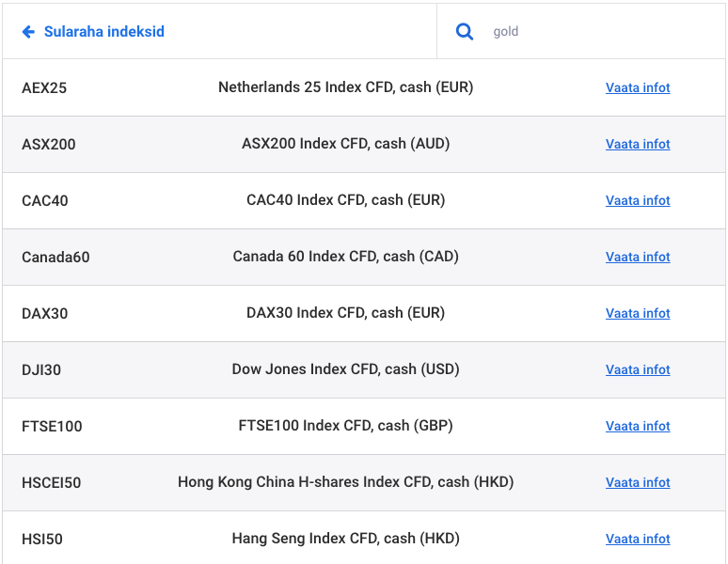Open Vaata infot for DAX30

638,314
